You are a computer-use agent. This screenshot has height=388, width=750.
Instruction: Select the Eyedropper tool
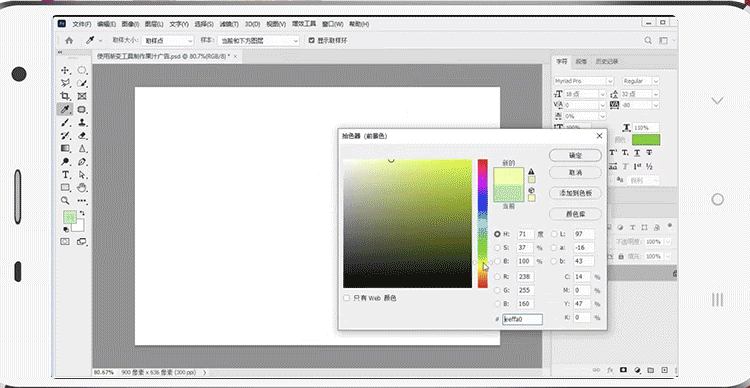pyautogui.click(x=65, y=109)
